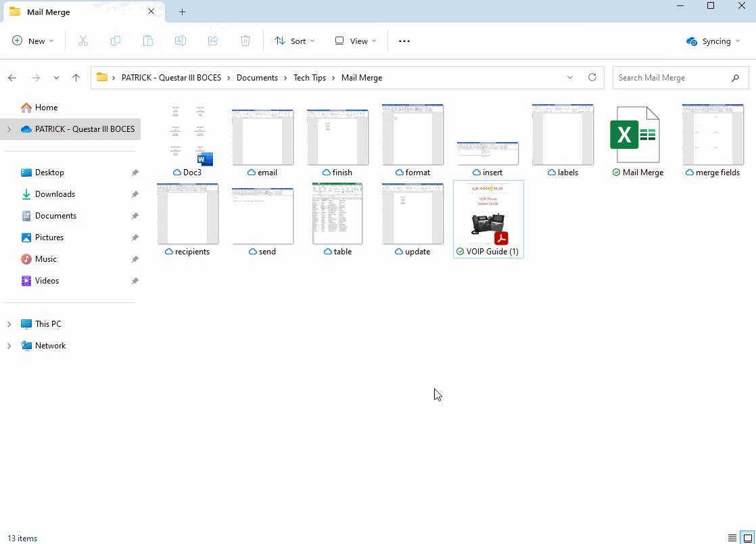Go back with the left arrow

(12, 78)
